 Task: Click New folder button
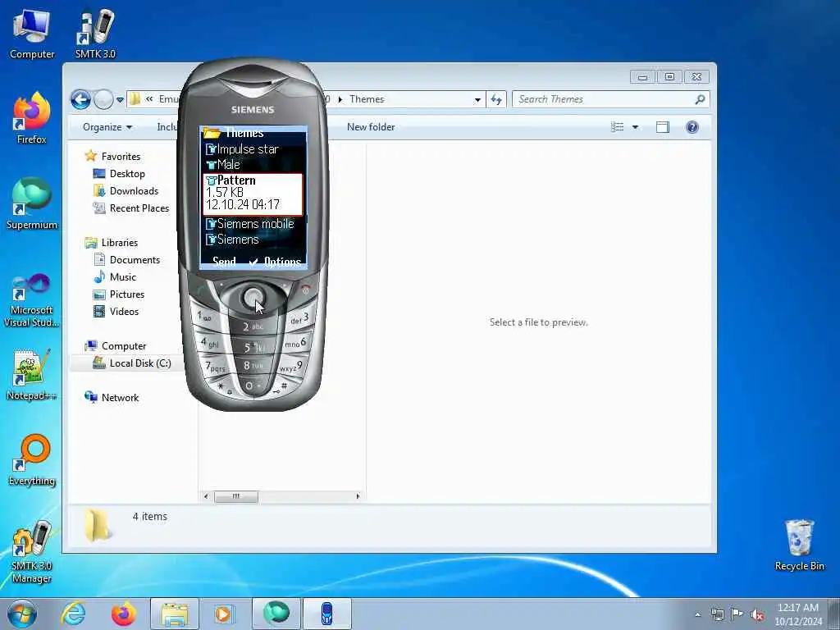point(371,127)
